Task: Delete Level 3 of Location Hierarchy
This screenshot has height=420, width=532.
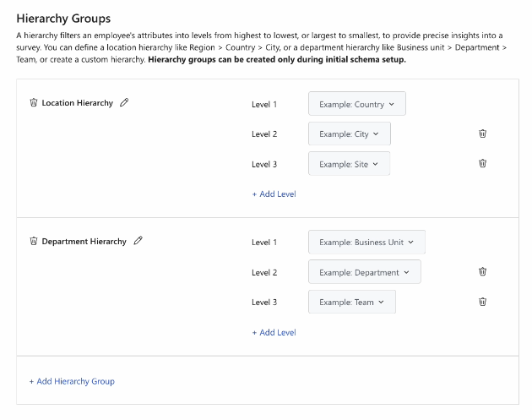Action: click(482, 163)
